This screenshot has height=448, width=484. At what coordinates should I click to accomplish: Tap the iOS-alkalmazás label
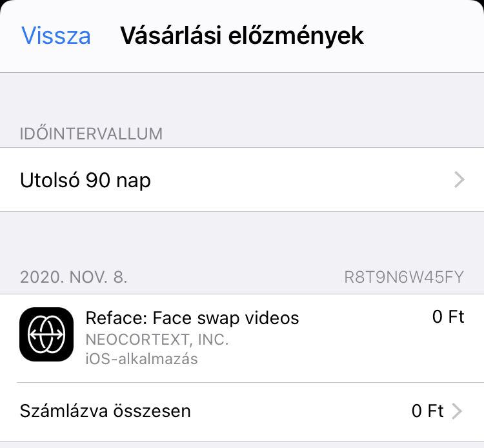[141, 359]
